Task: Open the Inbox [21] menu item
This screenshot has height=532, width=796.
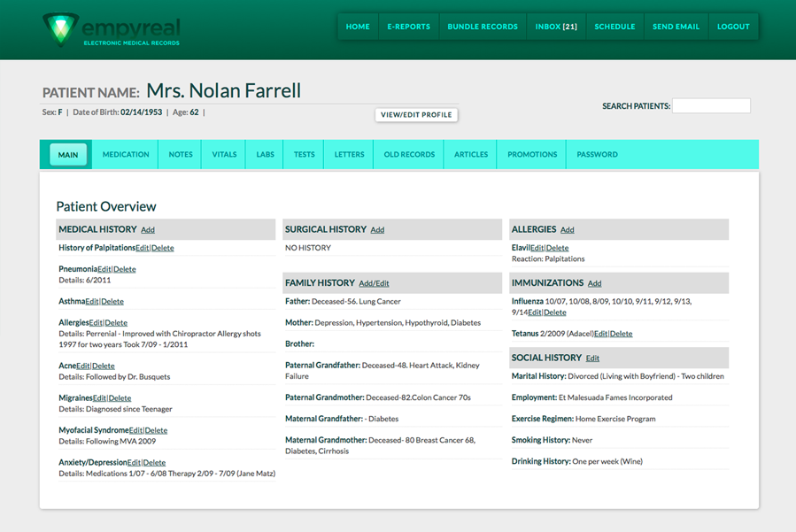Action: [556, 27]
